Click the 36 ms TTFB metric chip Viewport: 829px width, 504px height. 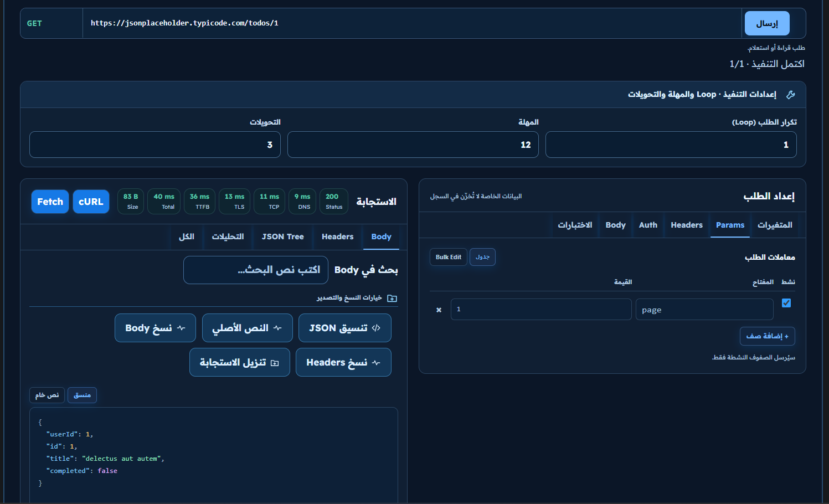[199, 202]
